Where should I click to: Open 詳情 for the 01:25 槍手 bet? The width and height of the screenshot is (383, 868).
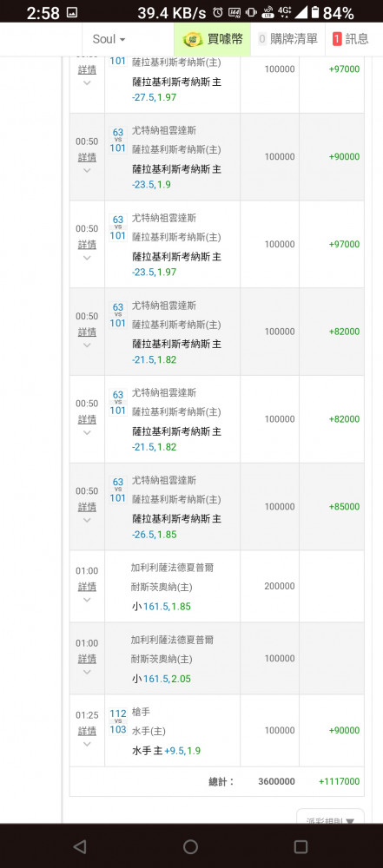(x=87, y=731)
